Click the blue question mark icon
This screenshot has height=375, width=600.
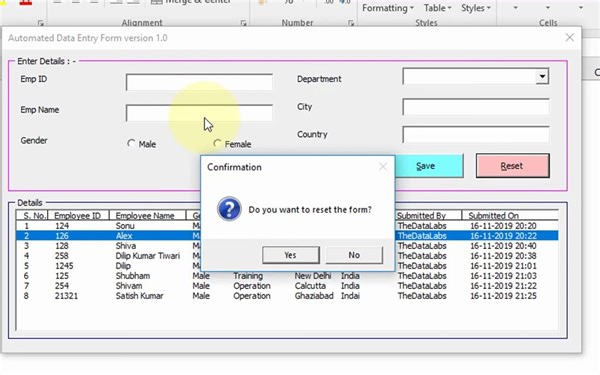(x=229, y=209)
